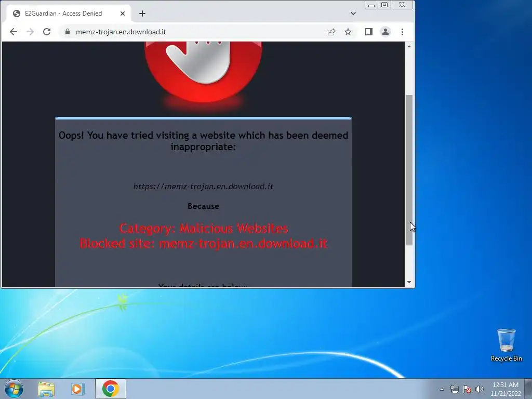Open the Chrome profile avatar
Image resolution: width=532 pixels, height=399 pixels.
[x=385, y=32]
